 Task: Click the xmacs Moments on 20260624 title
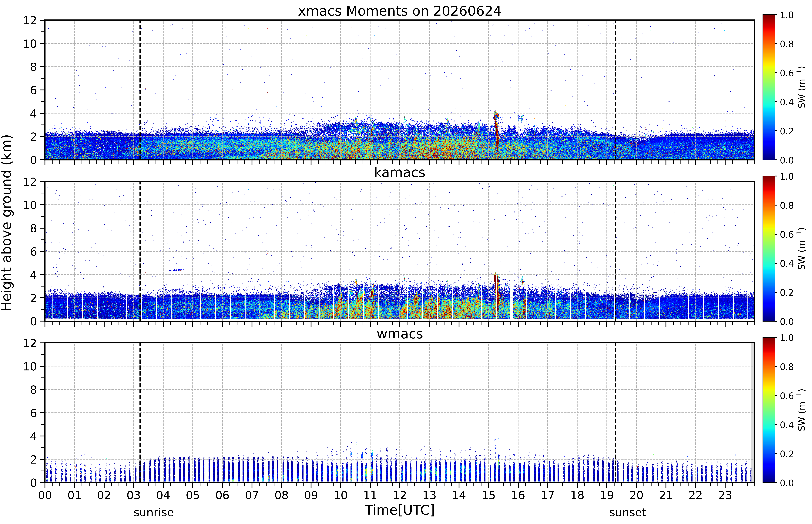(x=400, y=11)
